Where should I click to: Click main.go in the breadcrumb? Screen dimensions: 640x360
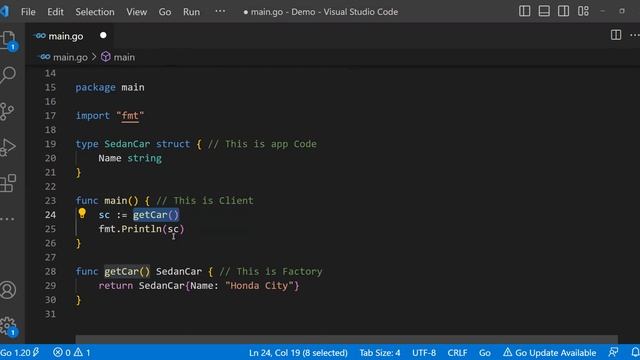[70, 57]
